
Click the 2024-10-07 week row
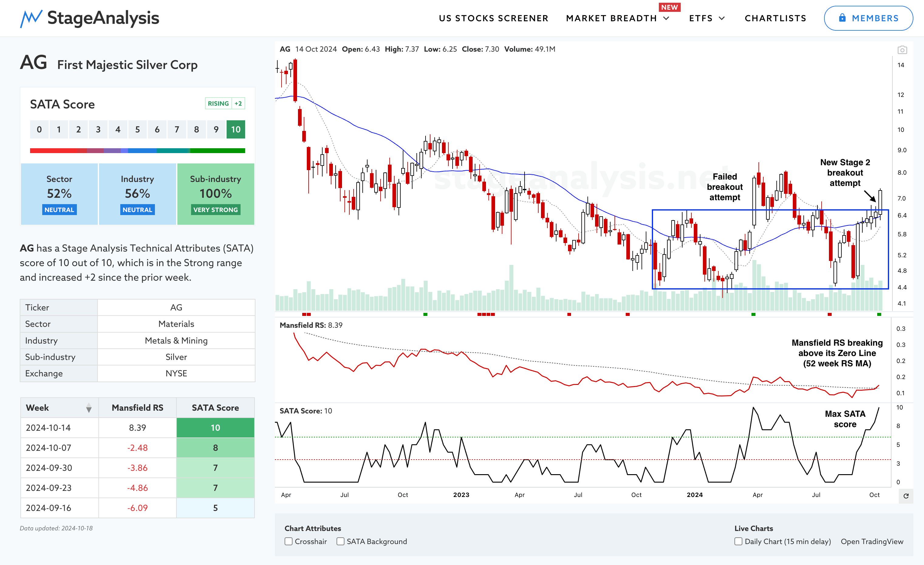tap(137, 448)
